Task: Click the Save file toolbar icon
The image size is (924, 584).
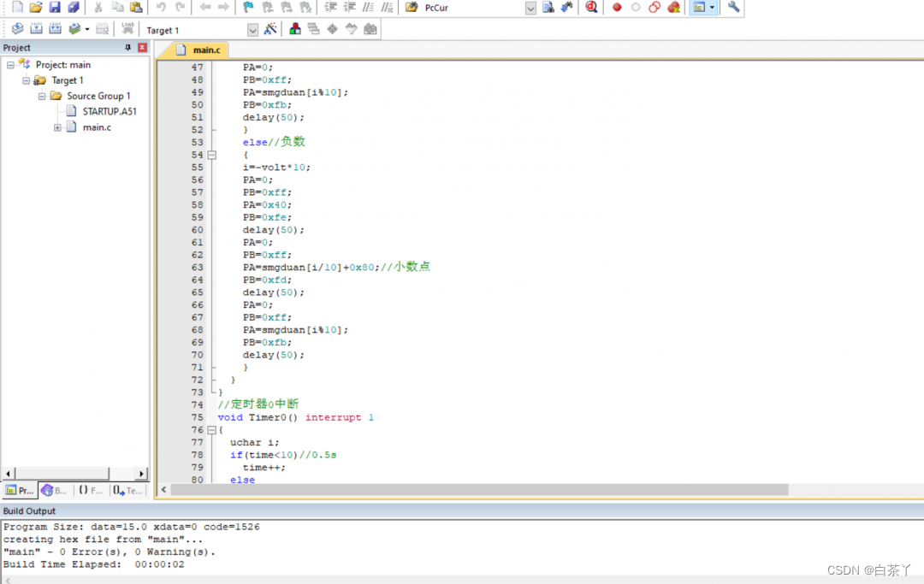Action: [55, 8]
